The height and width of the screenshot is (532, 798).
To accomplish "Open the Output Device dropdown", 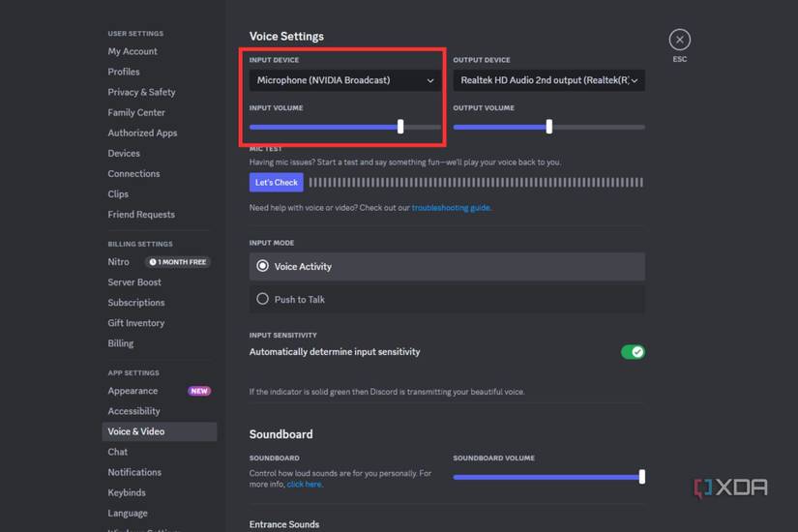I will click(x=548, y=80).
